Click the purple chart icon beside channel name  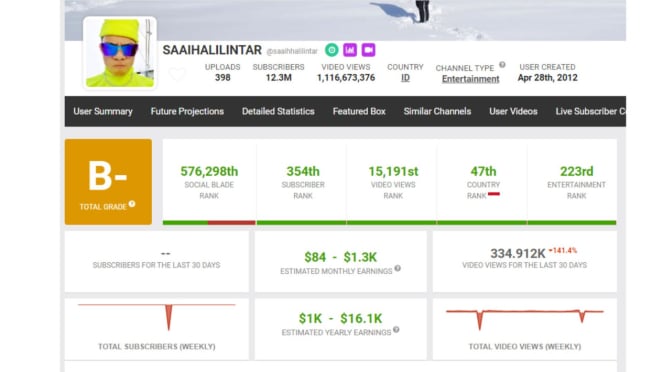pyautogui.click(x=350, y=50)
